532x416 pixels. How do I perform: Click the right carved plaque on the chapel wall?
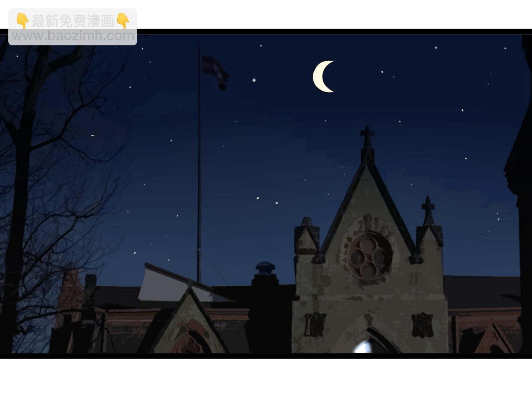(422, 324)
